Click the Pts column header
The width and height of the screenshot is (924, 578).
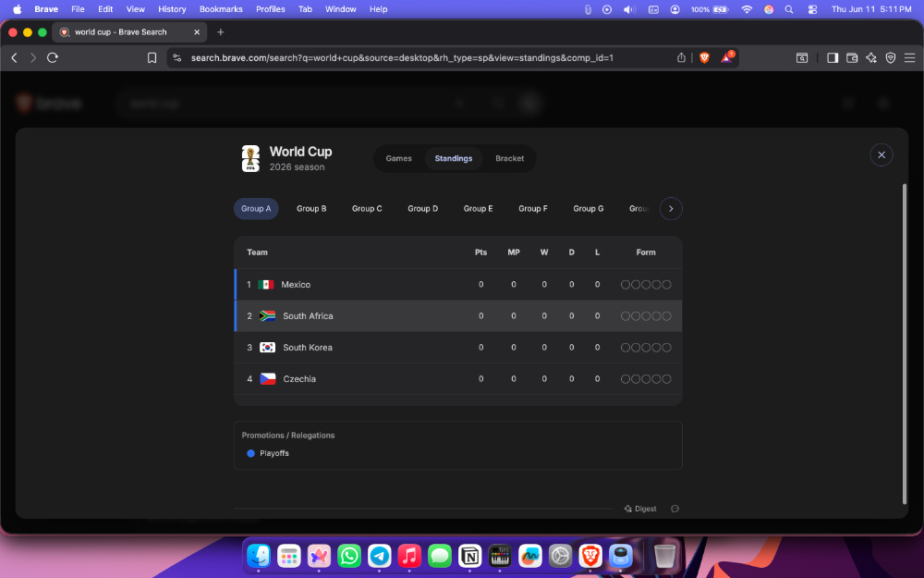480,252
